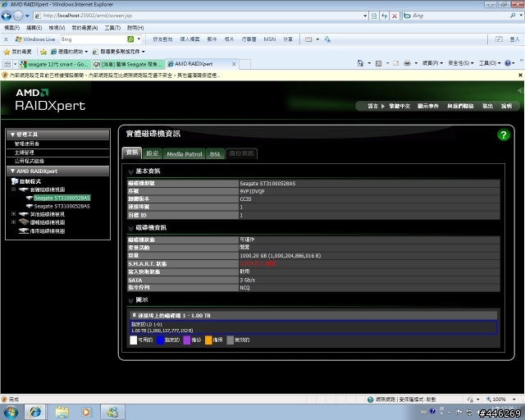525x420 pixels.
Task: Expand the other drives view tree node
Action: click(13, 213)
